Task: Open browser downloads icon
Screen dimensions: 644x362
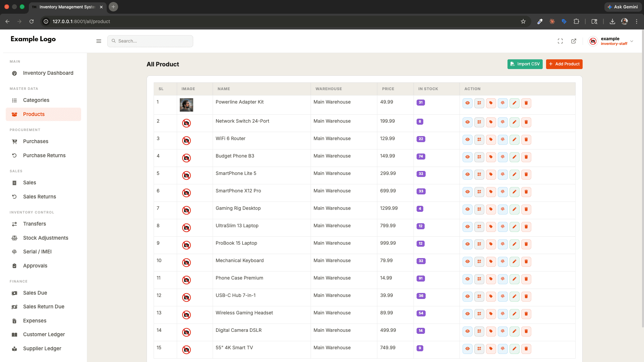Action: click(612, 21)
